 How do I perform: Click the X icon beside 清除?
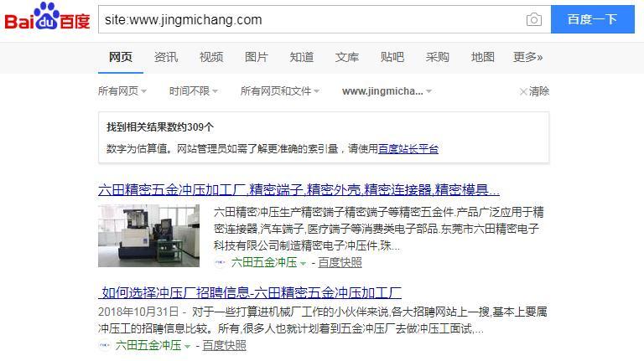point(523,91)
